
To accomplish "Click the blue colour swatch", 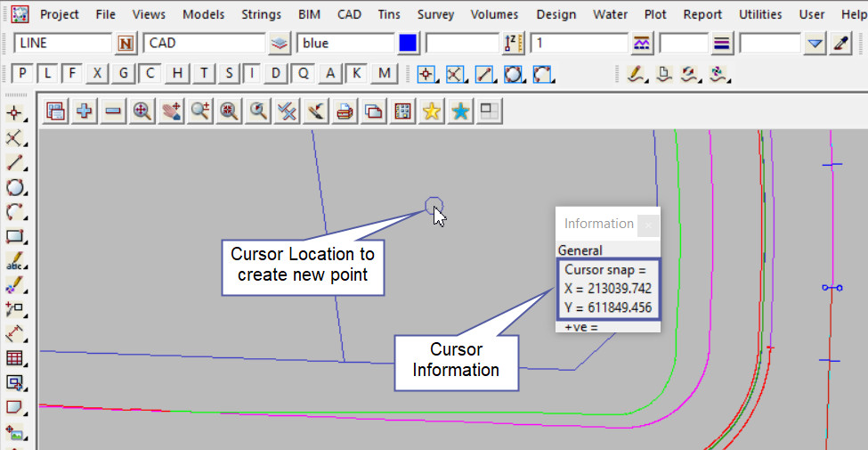I will pos(409,43).
